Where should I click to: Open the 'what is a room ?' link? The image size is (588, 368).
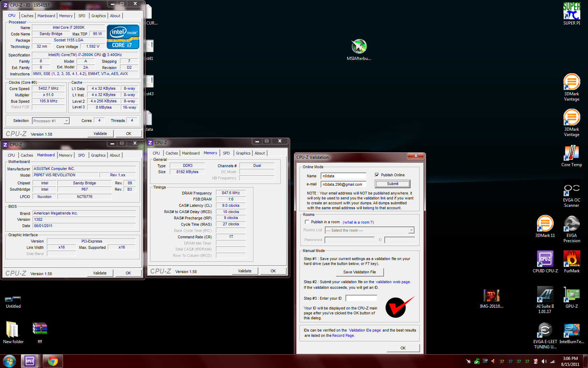click(358, 222)
